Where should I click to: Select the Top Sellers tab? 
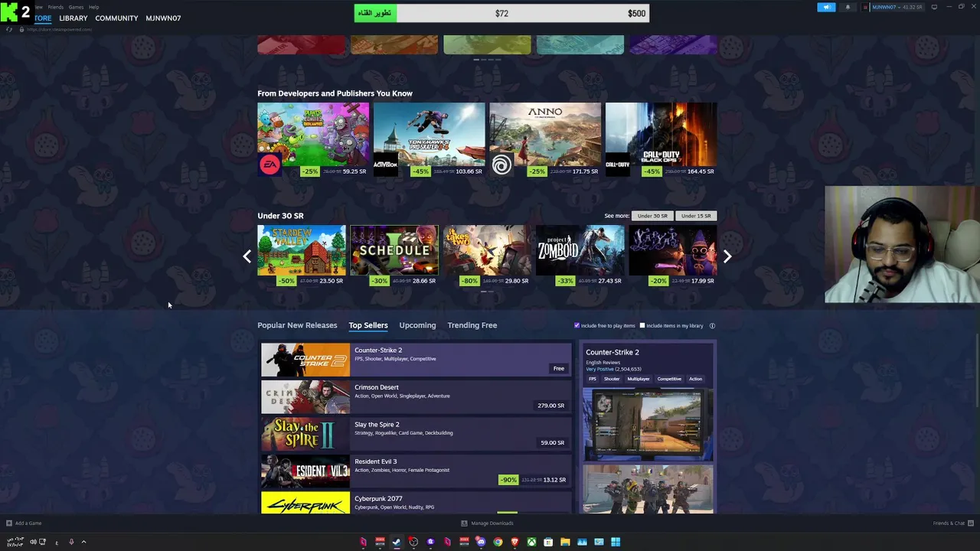tap(368, 325)
